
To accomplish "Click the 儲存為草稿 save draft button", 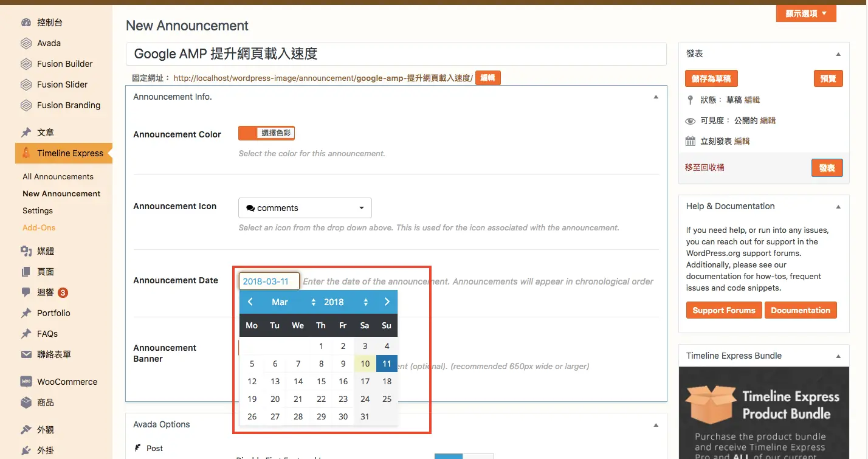I will point(711,78).
